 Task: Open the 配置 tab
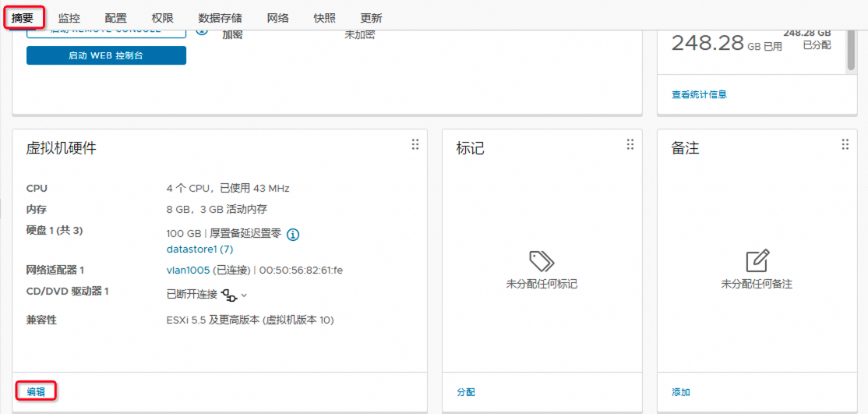click(115, 18)
